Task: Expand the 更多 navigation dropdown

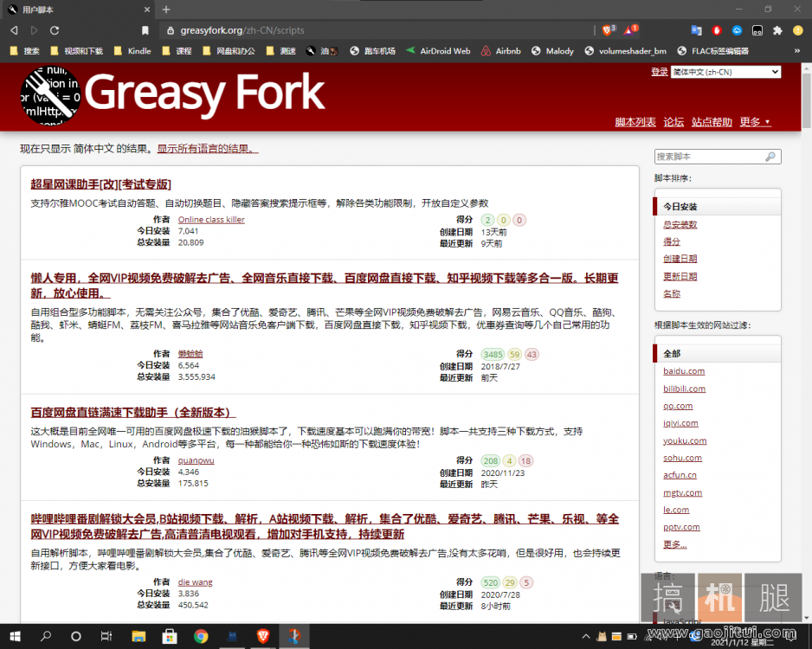Action: (755, 122)
